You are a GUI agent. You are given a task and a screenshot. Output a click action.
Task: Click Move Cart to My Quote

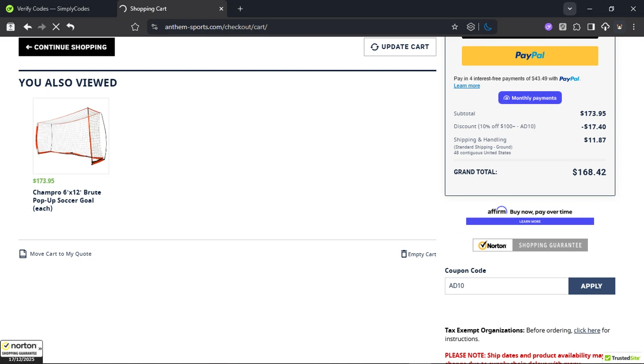[55, 254]
